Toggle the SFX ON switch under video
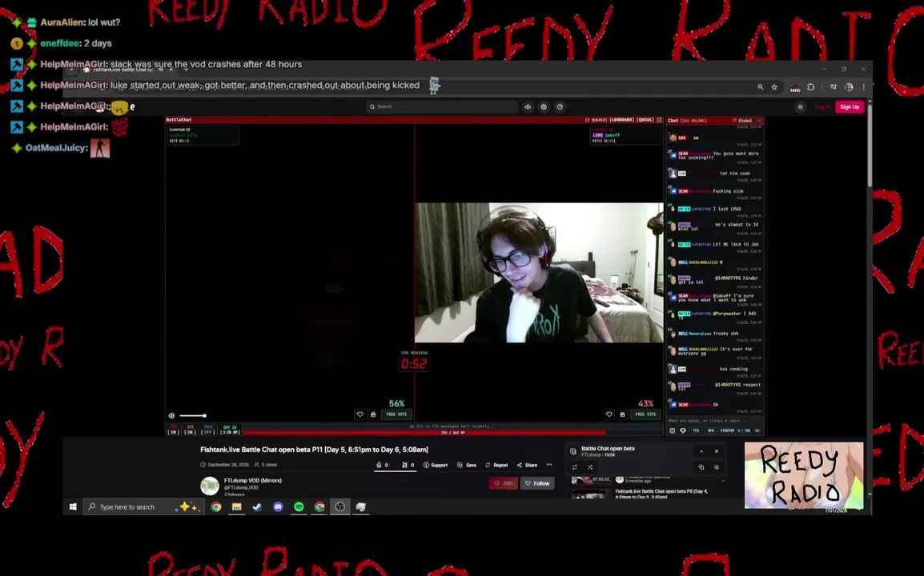The height and width of the screenshot is (576, 924). tap(190, 430)
